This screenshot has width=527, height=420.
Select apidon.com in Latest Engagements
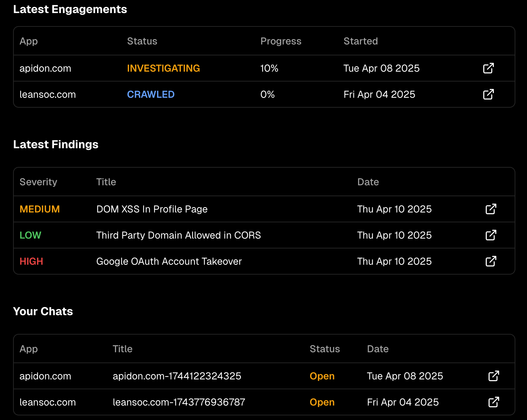point(45,68)
